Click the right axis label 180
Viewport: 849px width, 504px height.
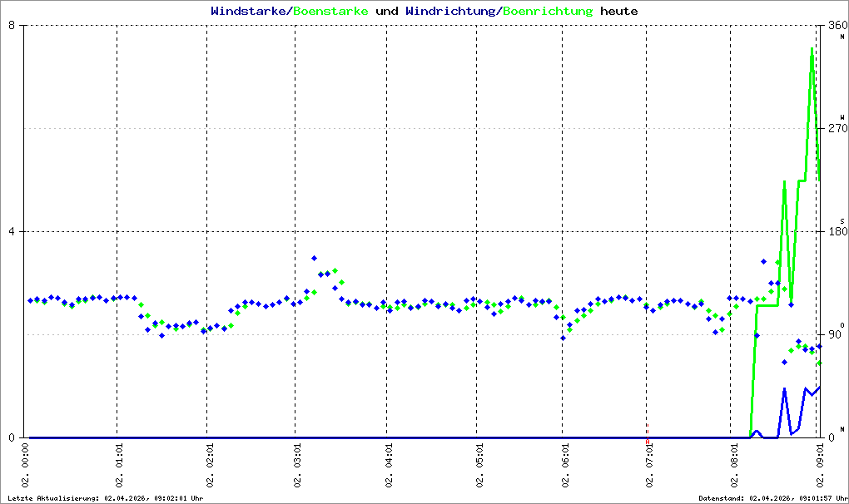click(837, 231)
